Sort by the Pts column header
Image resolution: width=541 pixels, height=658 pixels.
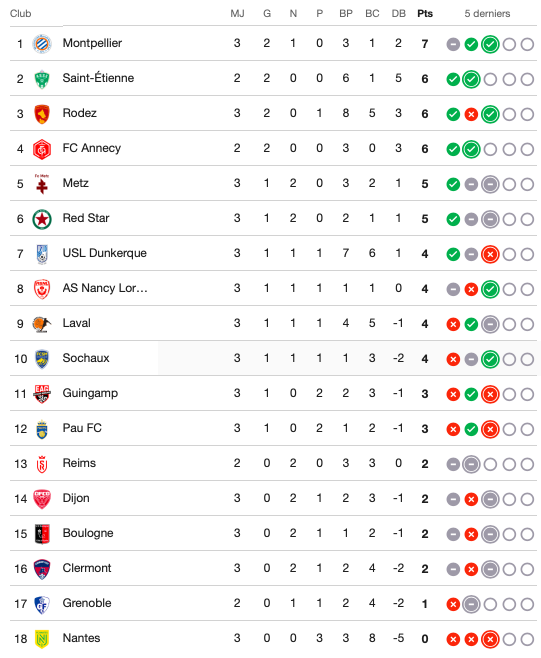click(x=425, y=13)
